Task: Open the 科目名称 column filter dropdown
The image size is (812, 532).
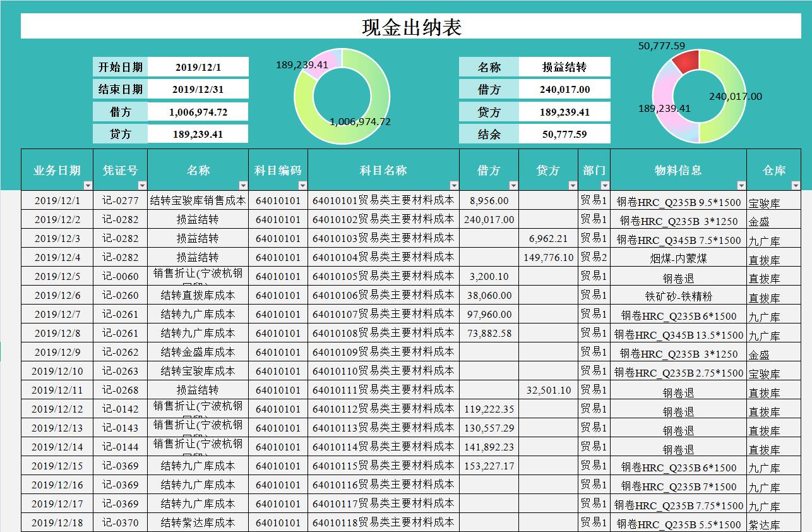Action: tap(454, 184)
